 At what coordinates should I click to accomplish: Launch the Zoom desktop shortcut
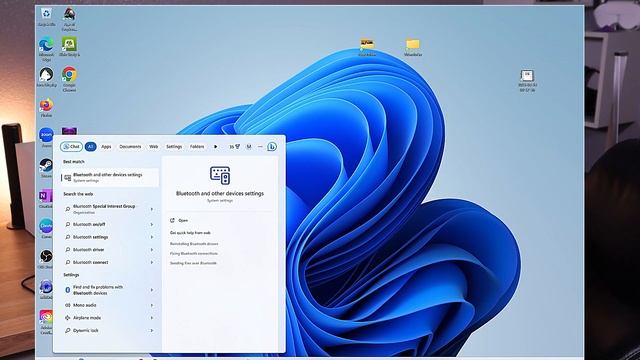coord(46,138)
